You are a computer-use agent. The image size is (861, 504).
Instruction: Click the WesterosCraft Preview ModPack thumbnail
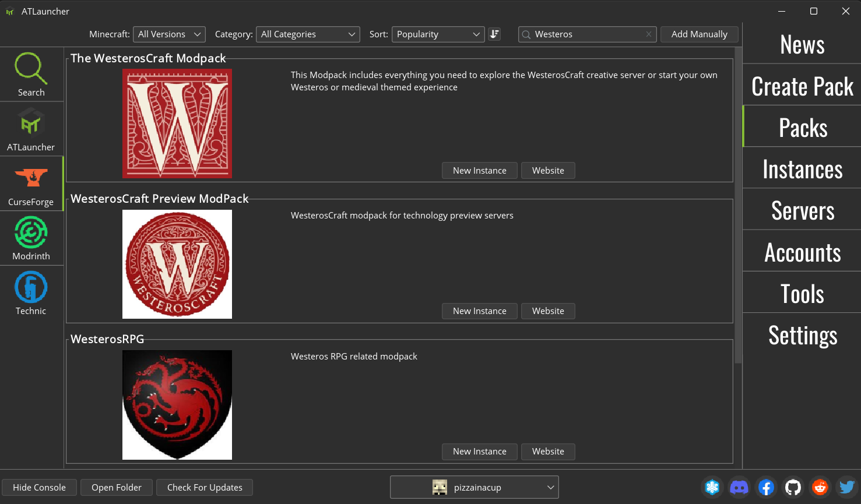click(177, 265)
